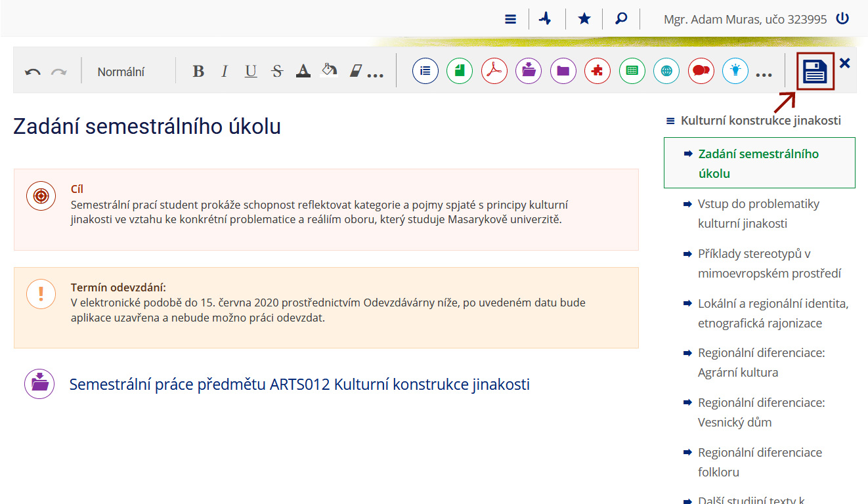Expand more formatting options ellipsis

tap(376, 75)
